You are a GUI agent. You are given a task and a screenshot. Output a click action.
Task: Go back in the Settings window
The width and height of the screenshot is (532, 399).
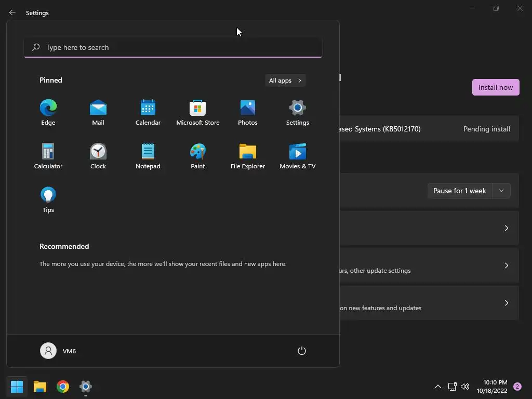(12, 12)
